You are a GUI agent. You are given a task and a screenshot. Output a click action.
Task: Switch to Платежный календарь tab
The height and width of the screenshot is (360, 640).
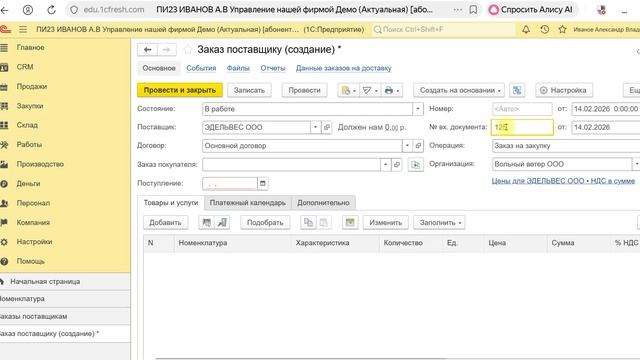247,203
